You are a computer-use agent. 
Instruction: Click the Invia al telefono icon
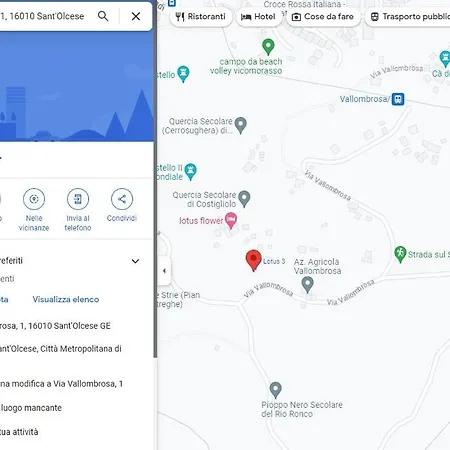click(x=78, y=199)
